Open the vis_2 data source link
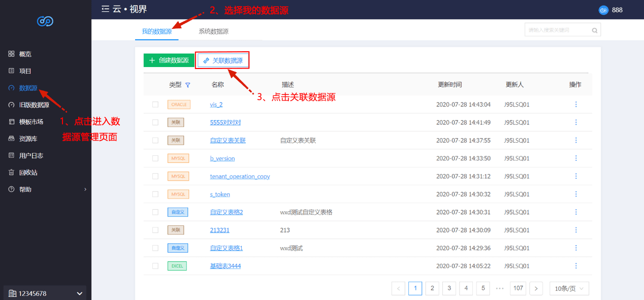Viewport: 644px width, 300px height. click(x=216, y=105)
